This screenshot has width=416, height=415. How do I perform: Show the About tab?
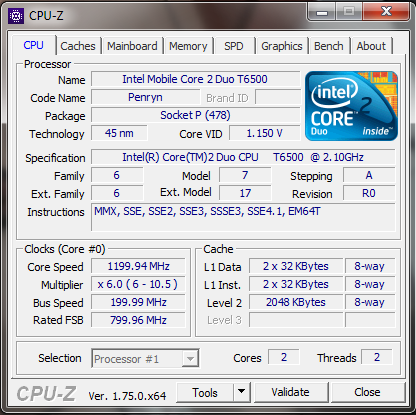click(371, 46)
